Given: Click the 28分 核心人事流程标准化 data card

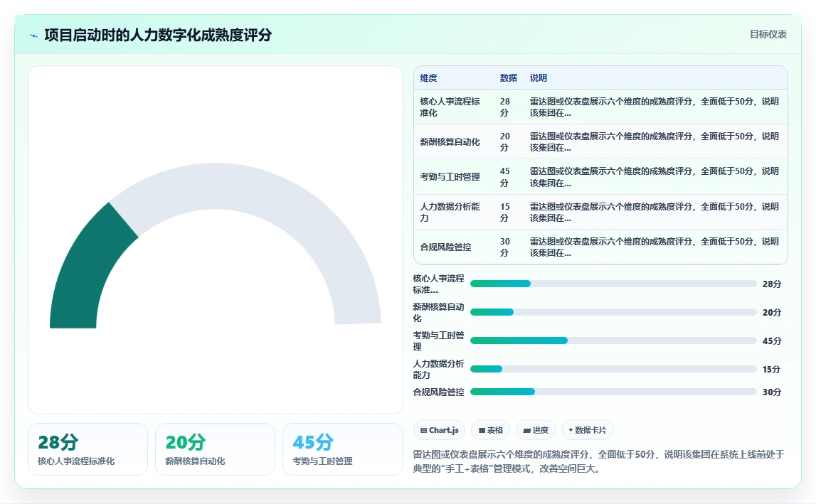Looking at the screenshot, I should [x=88, y=449].
